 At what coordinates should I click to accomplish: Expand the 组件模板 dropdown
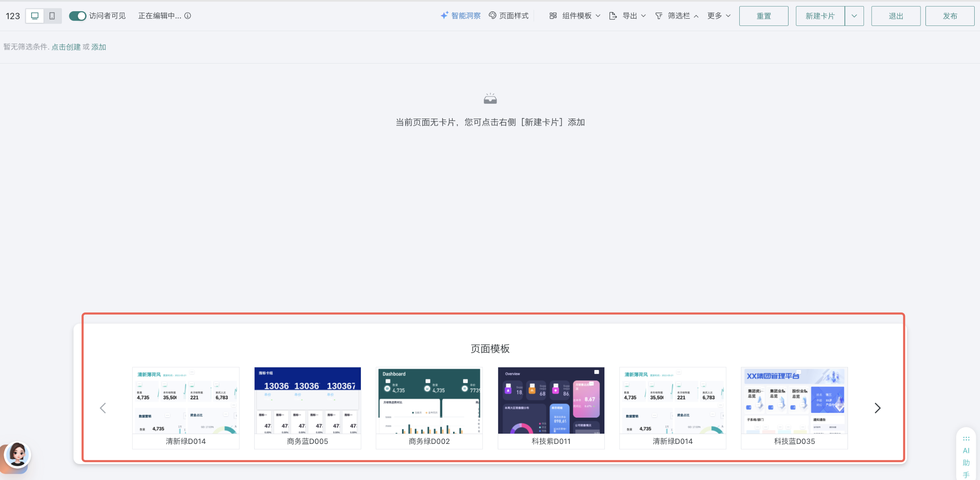pos(575,16)
